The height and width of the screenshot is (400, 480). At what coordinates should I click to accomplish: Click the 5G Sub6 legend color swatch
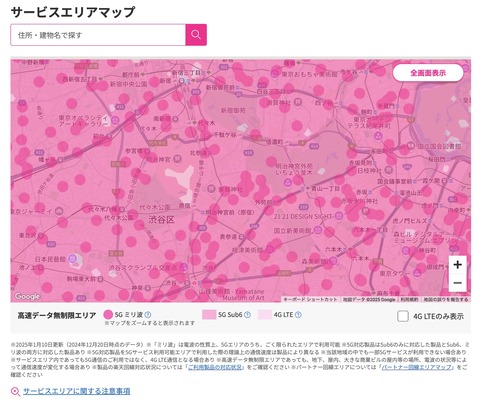pos(209,315)
